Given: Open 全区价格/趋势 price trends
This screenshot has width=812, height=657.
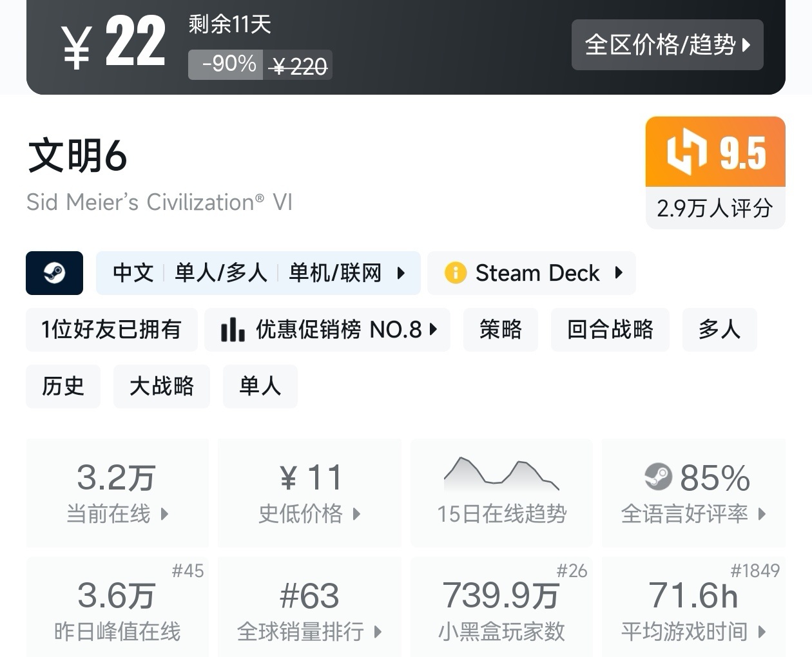Looking at the screenshot, I should click(x=667, y=44).
